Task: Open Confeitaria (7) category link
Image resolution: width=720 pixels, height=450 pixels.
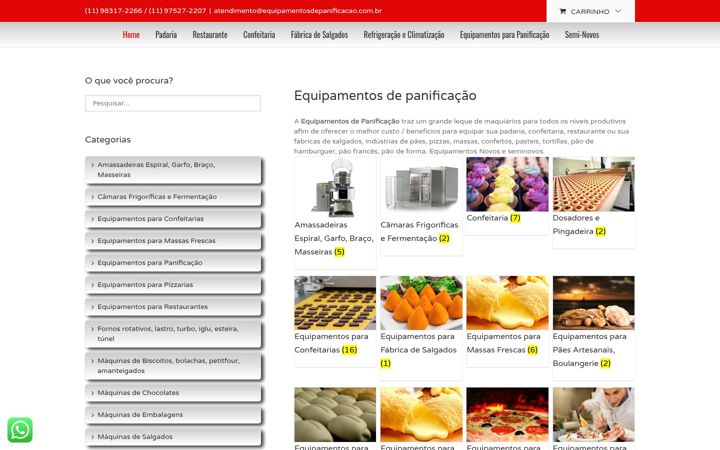Action: 494,218
